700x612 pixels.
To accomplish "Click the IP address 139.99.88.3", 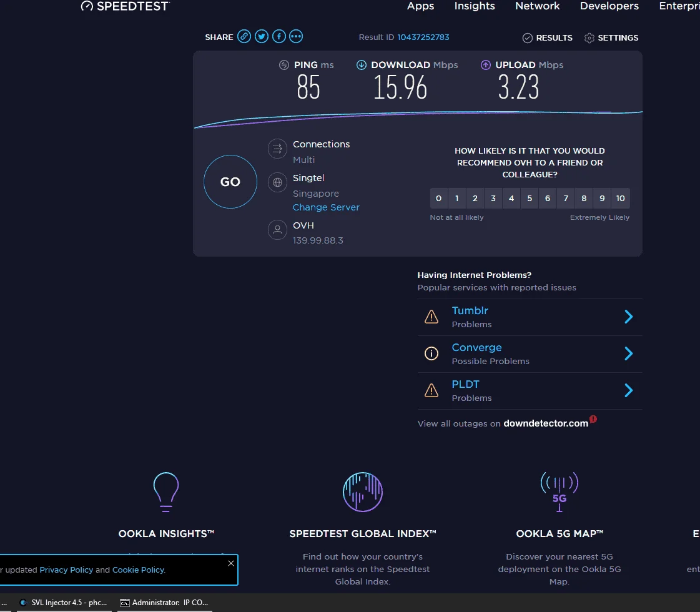I will 318,240.
